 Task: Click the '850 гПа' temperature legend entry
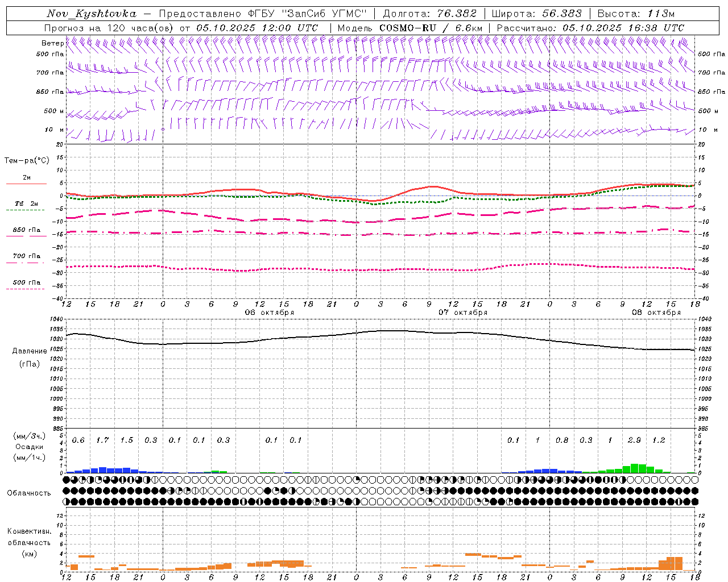[27, 230]
